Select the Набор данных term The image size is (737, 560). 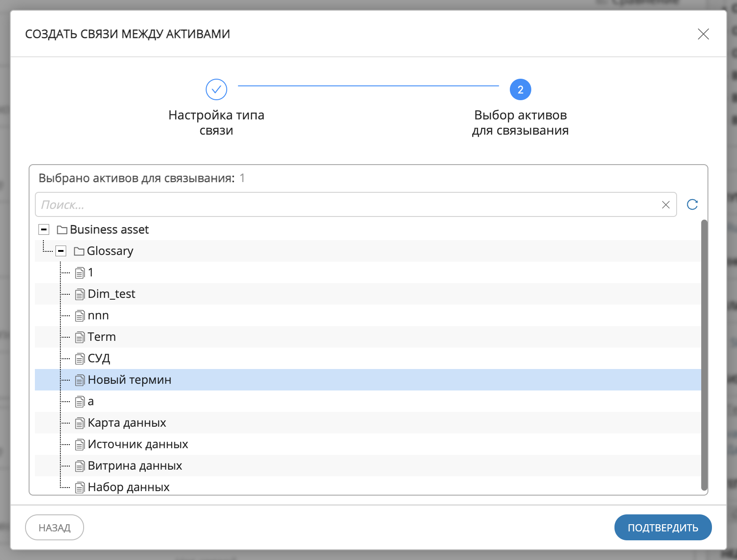click(x=129, y=487)
